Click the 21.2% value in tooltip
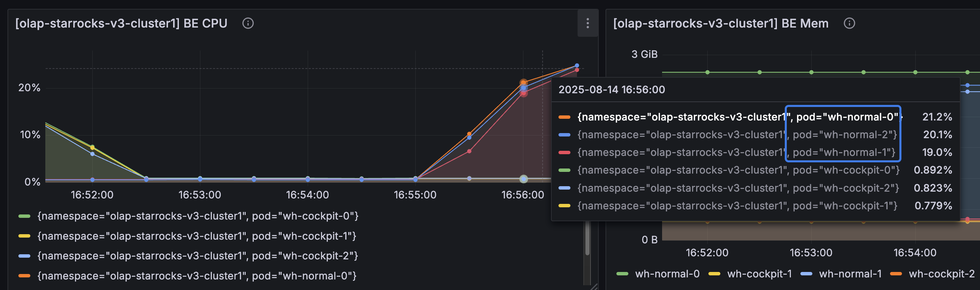 (x=937, y=117)
